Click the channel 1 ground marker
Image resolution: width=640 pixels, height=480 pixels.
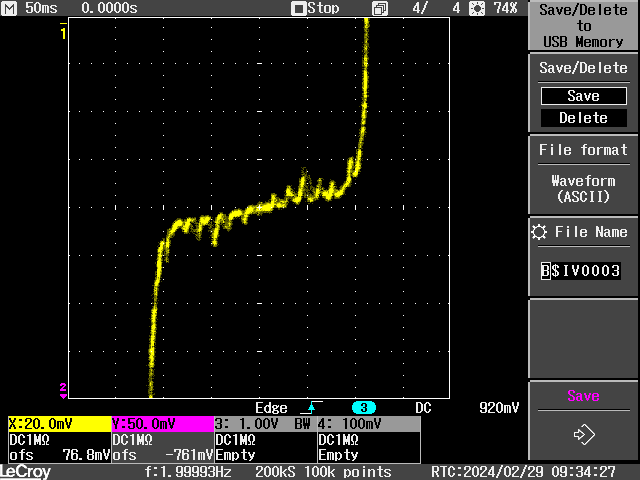pyautogui.click(x=63, y=31)
